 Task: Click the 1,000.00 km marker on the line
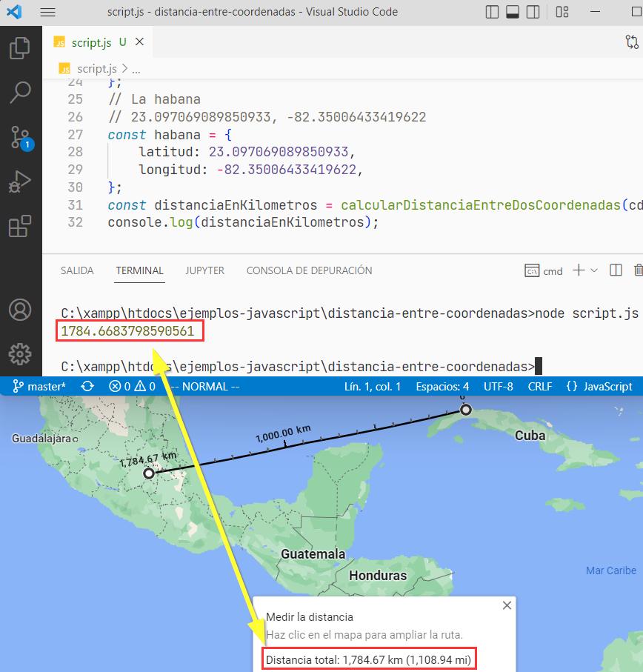click(x=283, y=433)
